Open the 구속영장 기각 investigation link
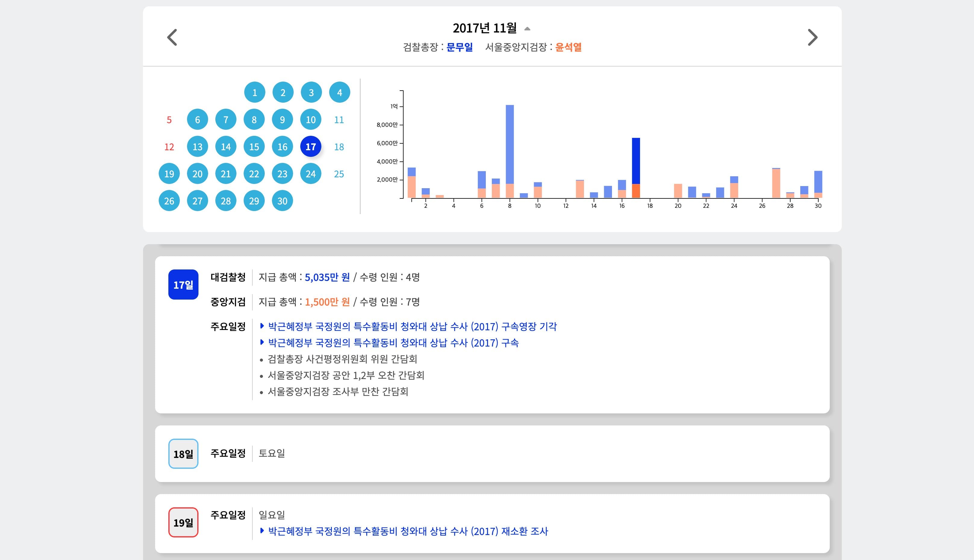 pos(412,327)
